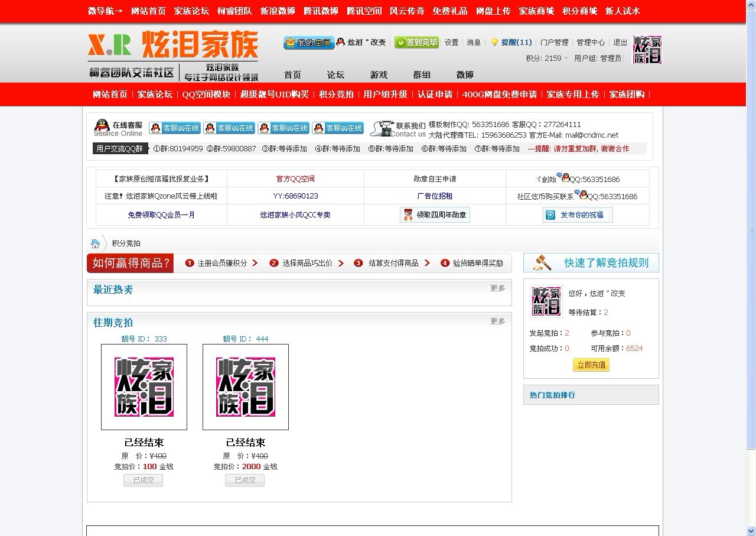This screenshot has width=756, height=536.
Task: Select 积分竞拍 in red menu bar
Action: tap(336, 95)
